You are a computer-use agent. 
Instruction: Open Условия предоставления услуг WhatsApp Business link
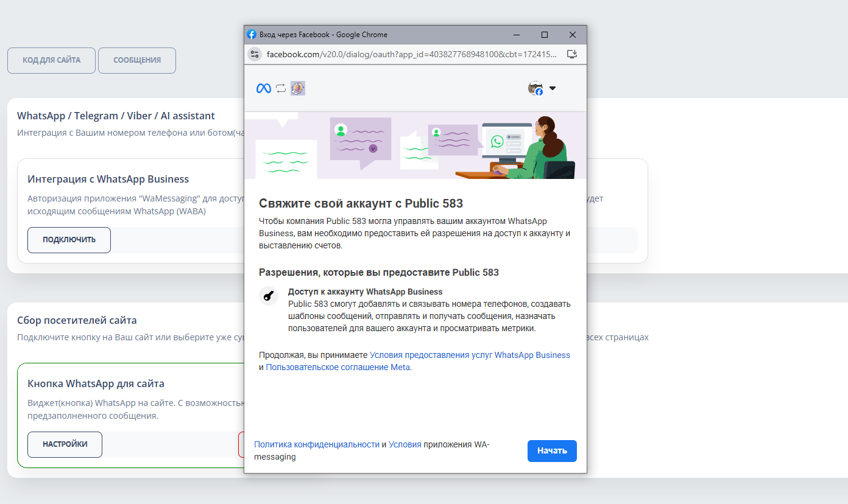coord(470,355)
